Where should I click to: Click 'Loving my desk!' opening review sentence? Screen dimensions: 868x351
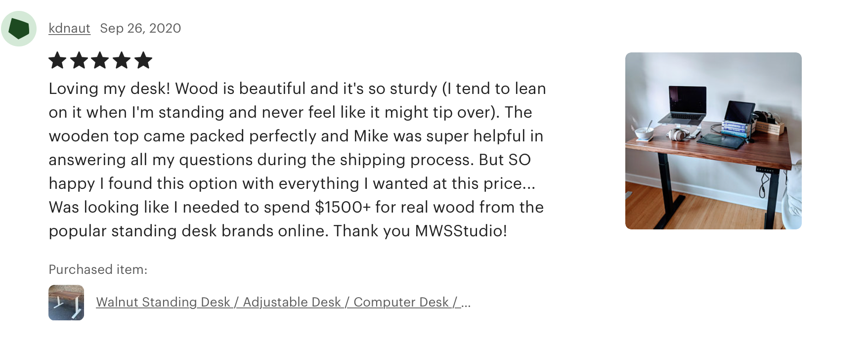(109, 88)
